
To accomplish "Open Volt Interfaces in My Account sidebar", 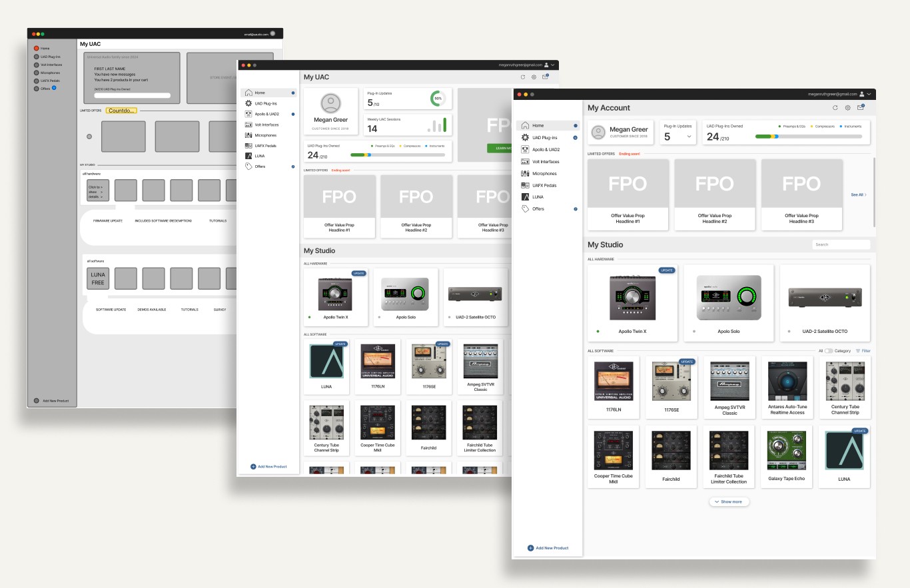I will click(548, 162).
